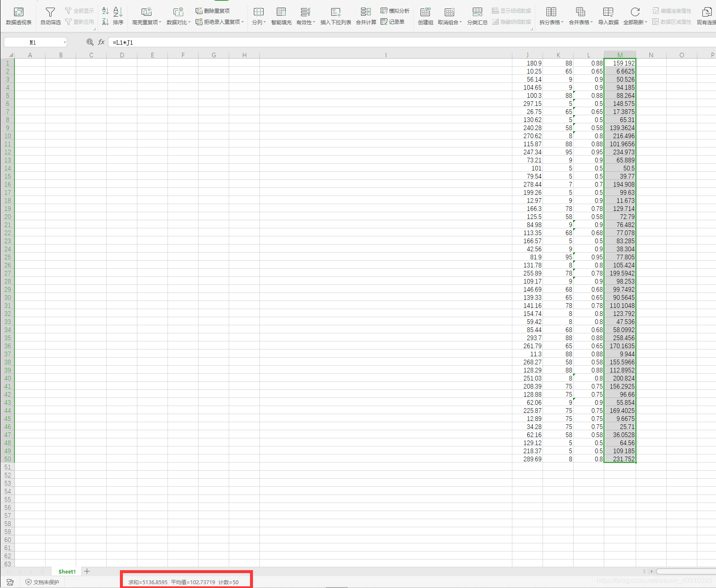Select cell J6 with value 297.15
Screen dimensions: 716x588
tap(527, 103)
